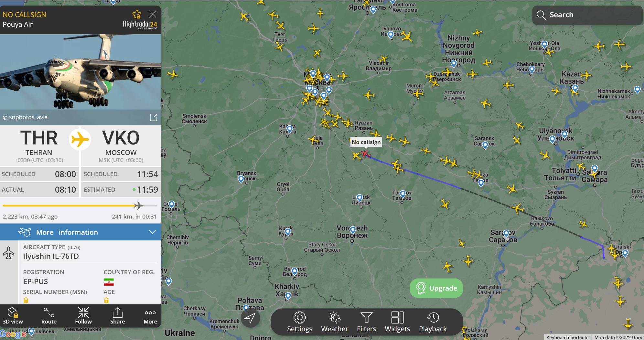Open the Widgets panel
Screen dimensions: 644x340
click(x=397, y=322)
